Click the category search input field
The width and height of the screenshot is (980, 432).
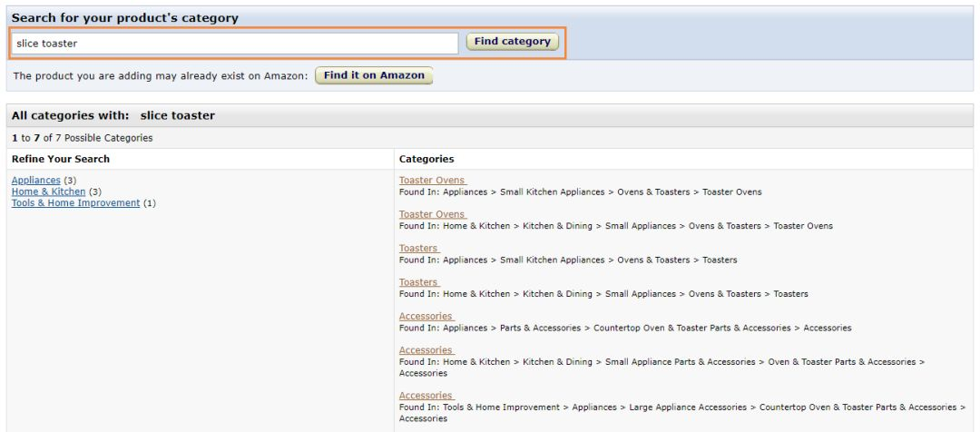click(x=234, y=43)
